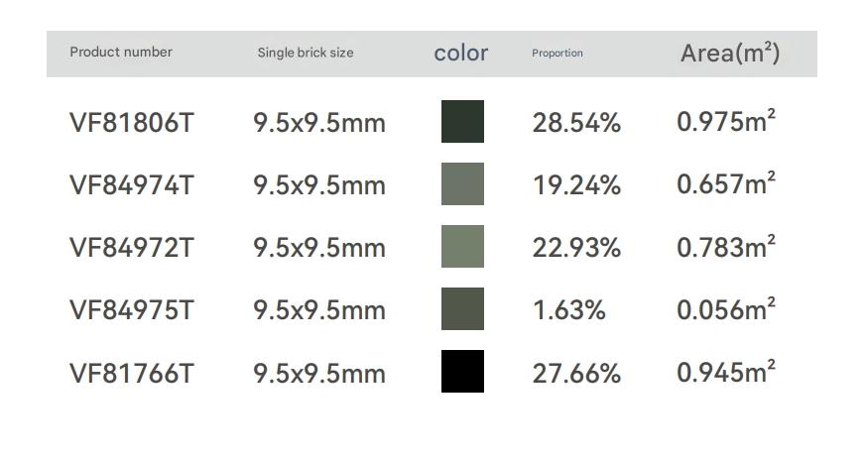Image resolution: width=868 pixels, height=461 pixels.
Task: Select product number VF81806T
Action: click(x=132, y=123)
